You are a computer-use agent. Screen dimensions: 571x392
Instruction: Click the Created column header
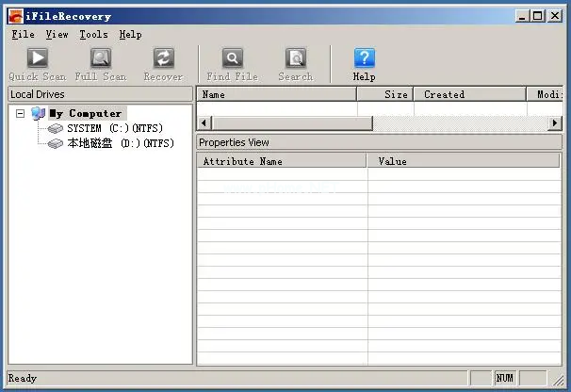[468, 94]
